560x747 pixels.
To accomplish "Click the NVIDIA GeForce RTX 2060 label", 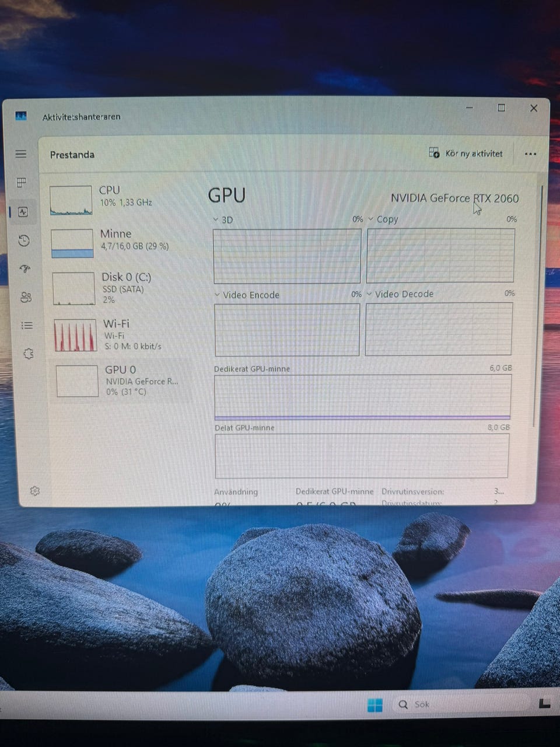I will coord(454,198).
